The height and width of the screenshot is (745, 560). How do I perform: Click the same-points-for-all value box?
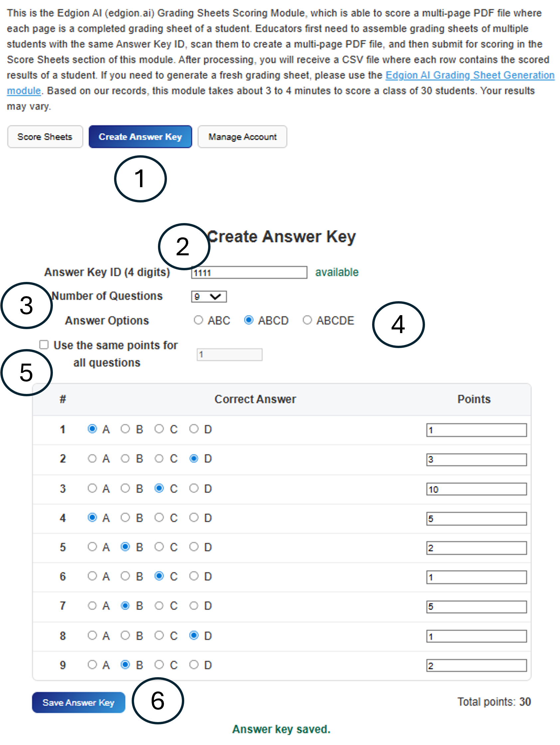(229, 354)
